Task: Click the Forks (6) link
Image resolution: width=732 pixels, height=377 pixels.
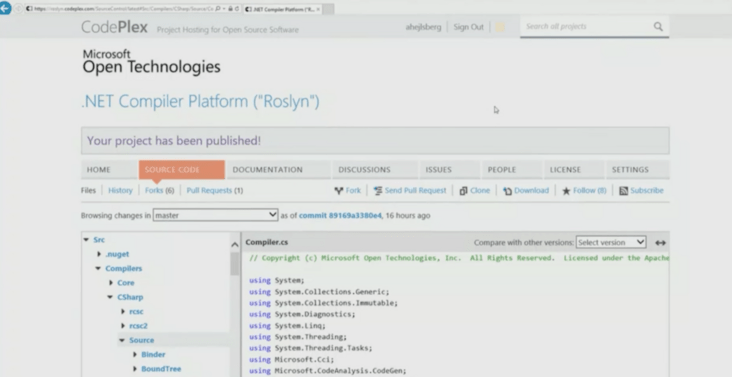Action: (x=160, y=190)
